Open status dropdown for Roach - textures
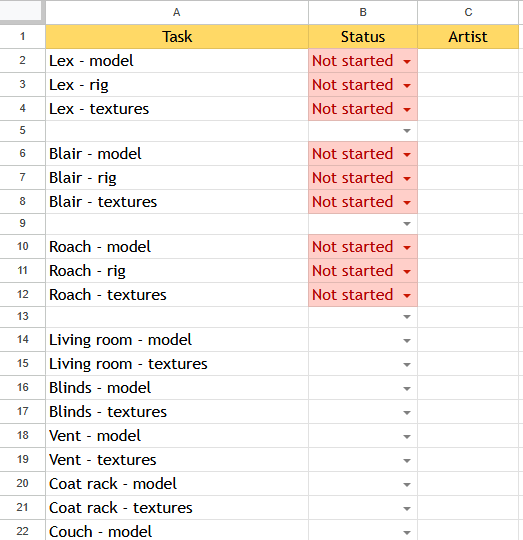 click(407, 296)
